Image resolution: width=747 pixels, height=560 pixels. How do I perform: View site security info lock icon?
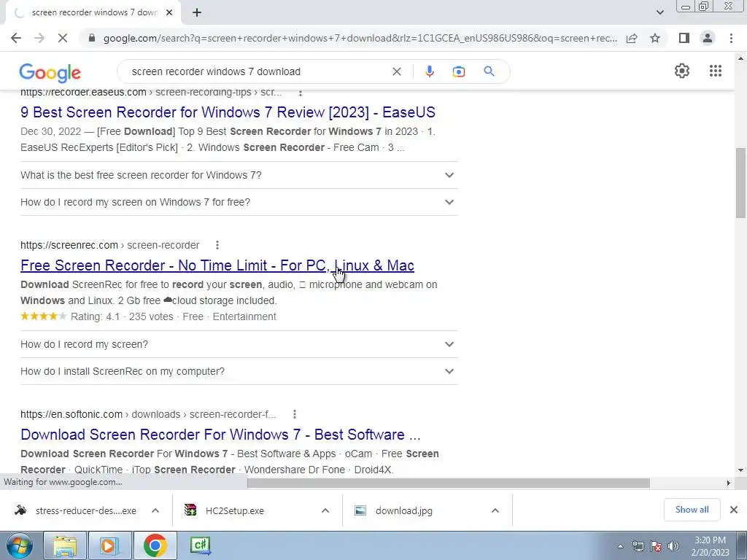point(92,38)
